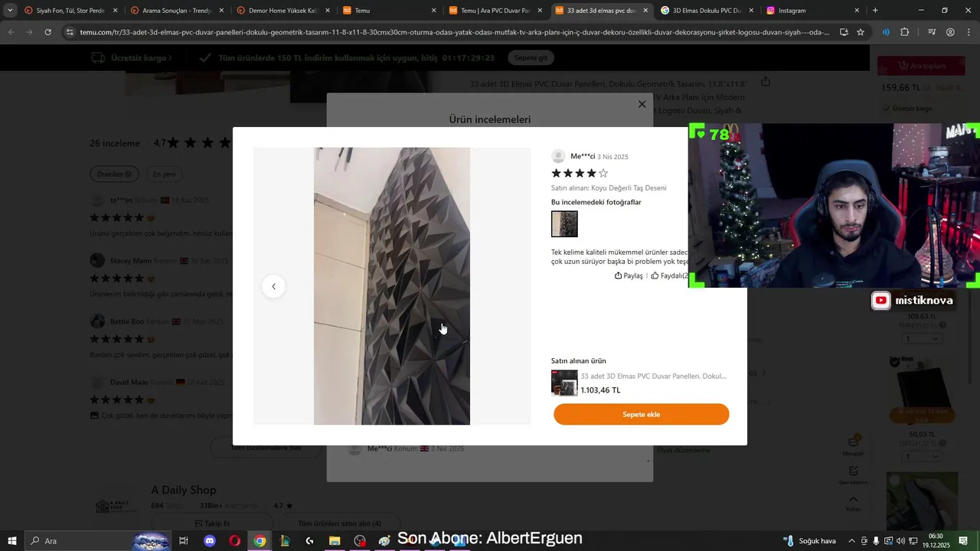
Task: Open the 50,03 TL item quantity dropdown
Action: [x=921, y=456]
